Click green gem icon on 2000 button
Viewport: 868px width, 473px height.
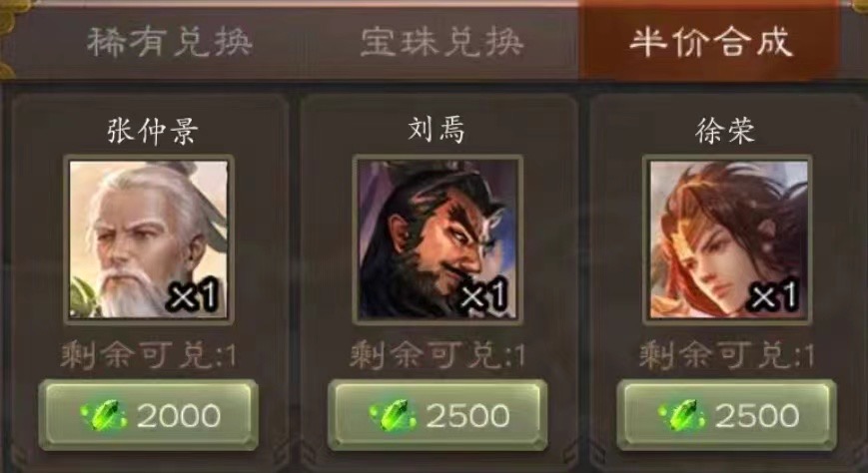104,415
